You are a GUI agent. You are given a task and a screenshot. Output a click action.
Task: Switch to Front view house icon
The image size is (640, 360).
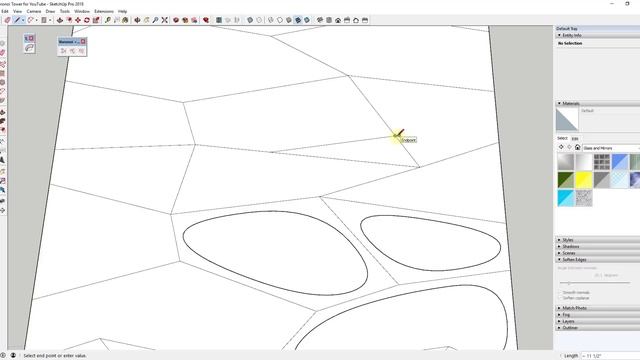point(338,20)
